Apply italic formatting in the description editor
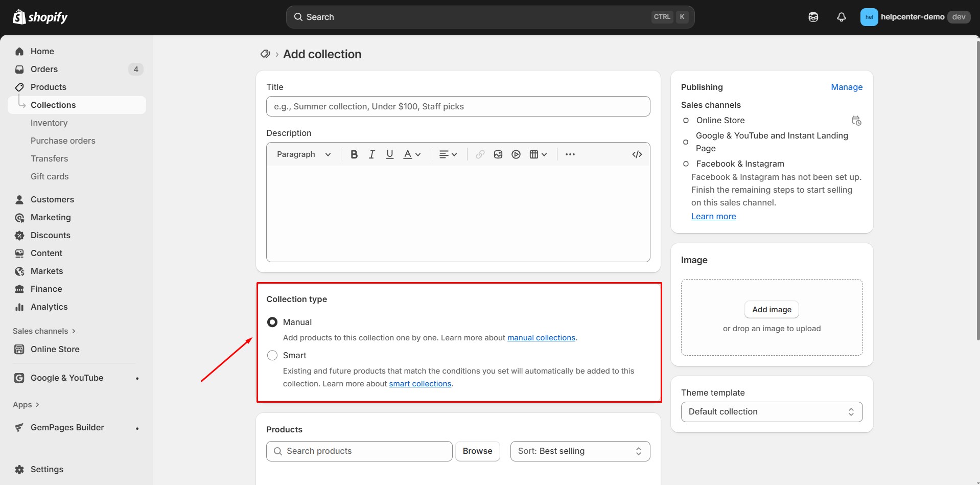980x485 pixels. click(x=371, y=154)
